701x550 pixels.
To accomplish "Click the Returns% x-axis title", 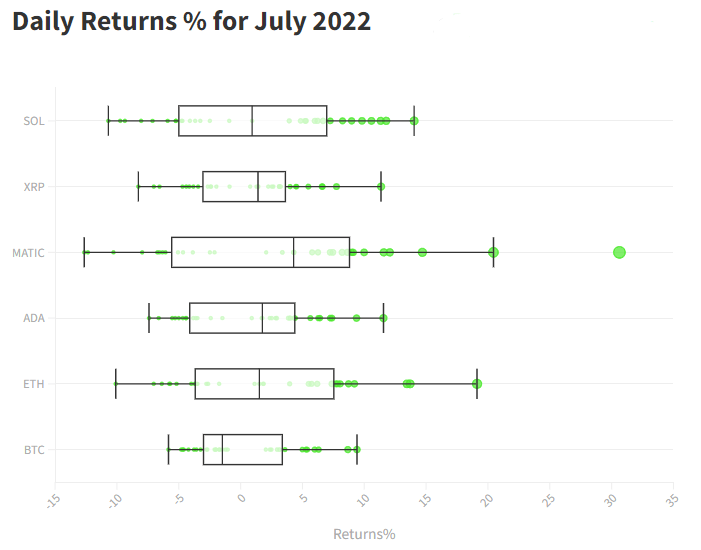I will (x=364, y=534).
